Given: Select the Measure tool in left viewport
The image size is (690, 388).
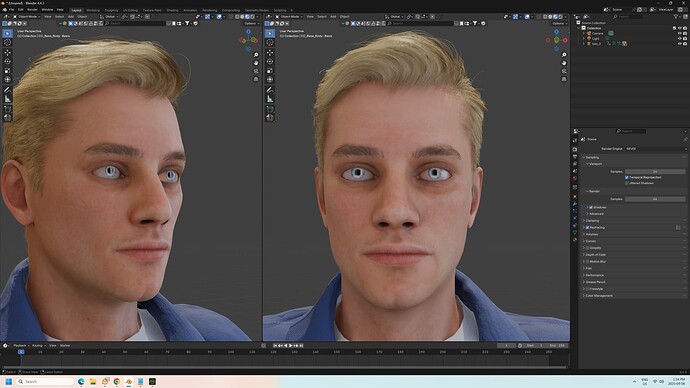Looking at the screenshot, I should 7,99.
